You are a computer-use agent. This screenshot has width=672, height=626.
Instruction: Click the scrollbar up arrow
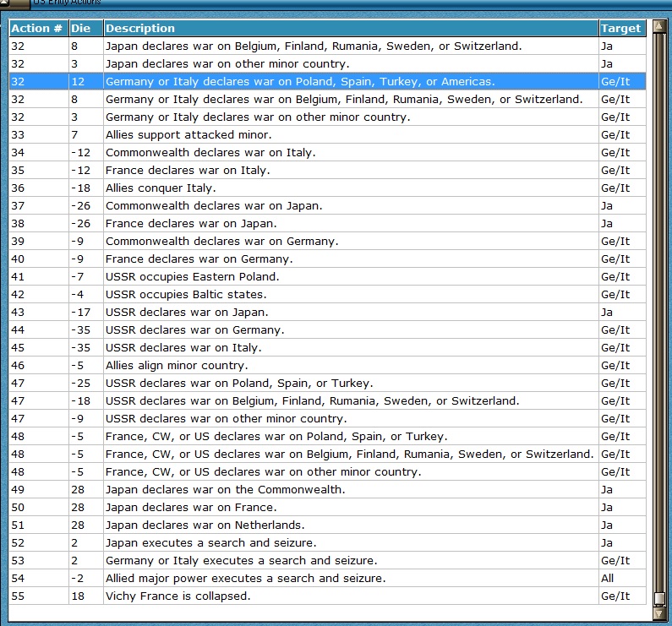(659, 27)
